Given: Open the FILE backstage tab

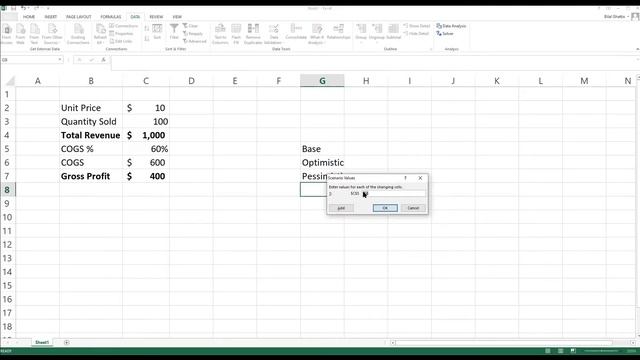Looking at the screenshot, I should (x=9, y=17).
